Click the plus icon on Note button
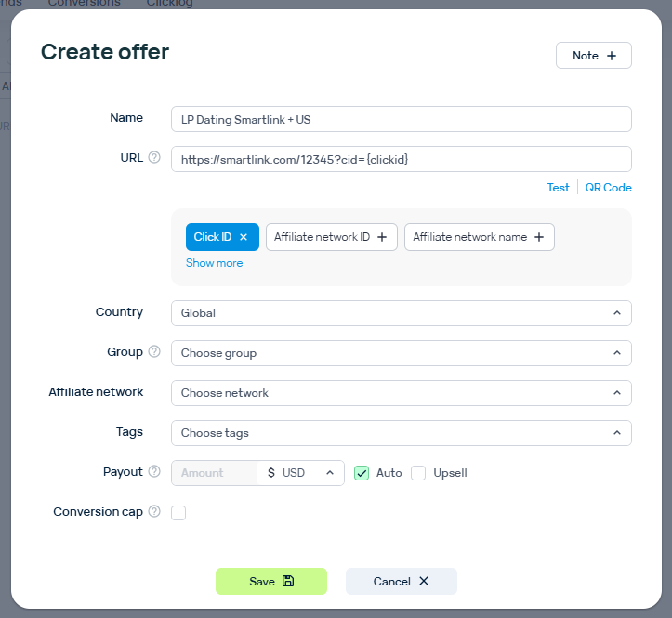The image size is (672, 618). 612,56
